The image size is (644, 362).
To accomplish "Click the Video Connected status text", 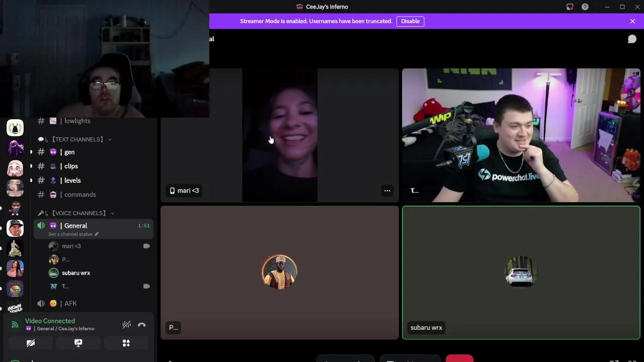I will 50,321.
